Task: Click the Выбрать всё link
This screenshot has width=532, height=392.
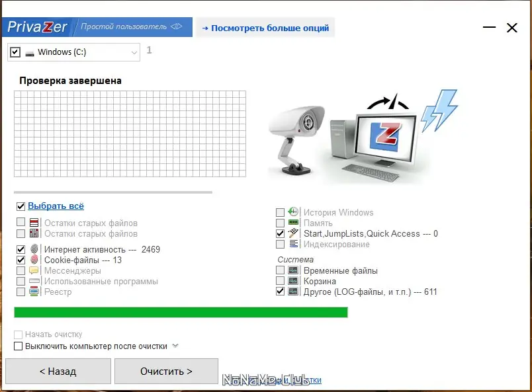Action: pyautogui.click(x=56, y=206)
